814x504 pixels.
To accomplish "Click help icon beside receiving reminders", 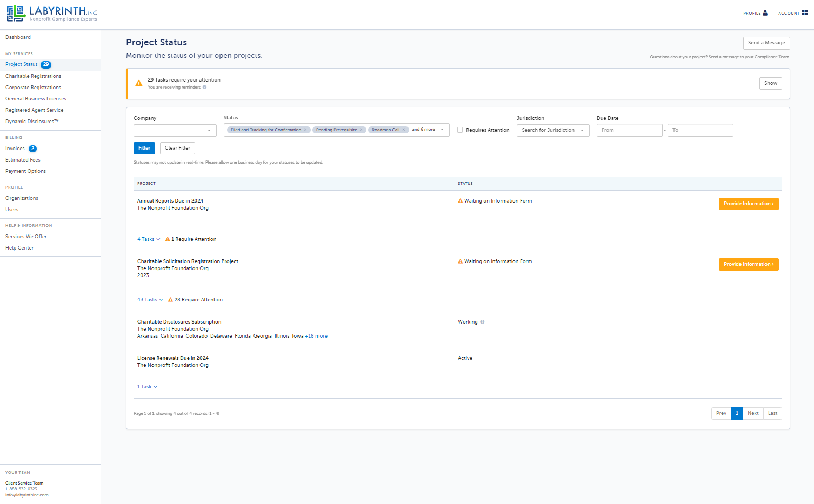I will coord(204,87).
